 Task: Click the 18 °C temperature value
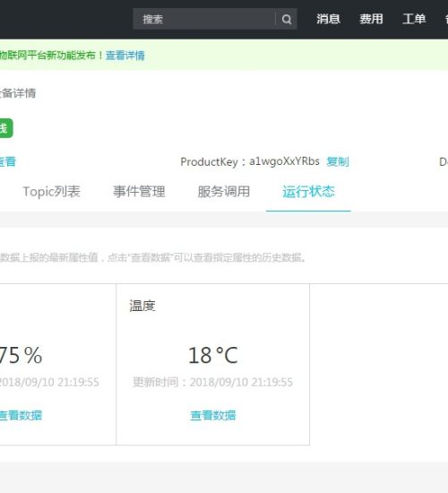pyautogui.click(x=213, y=355)
